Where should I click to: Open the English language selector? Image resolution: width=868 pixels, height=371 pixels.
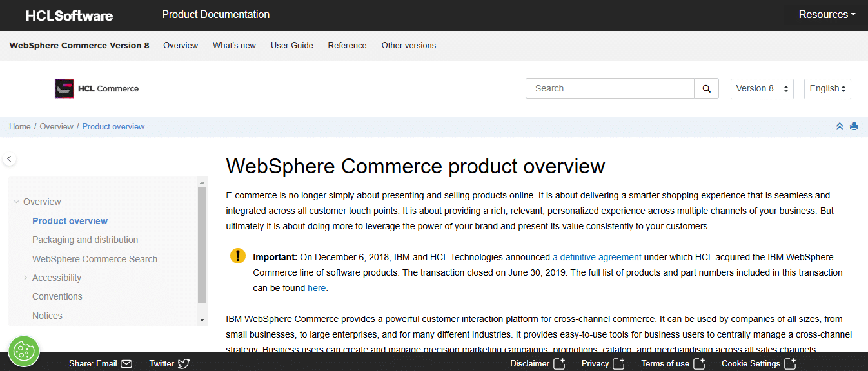[827, 89]
